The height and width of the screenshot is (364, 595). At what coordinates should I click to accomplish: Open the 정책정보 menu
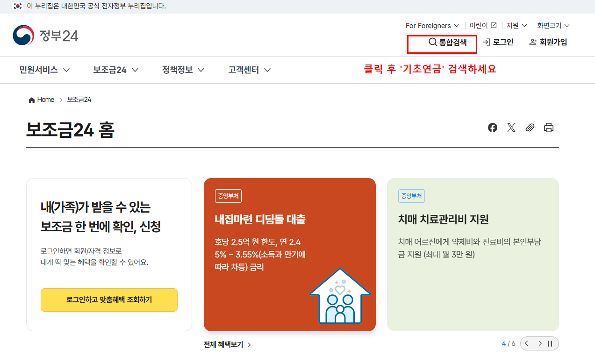pyautogui.click(x=183, y=70)
